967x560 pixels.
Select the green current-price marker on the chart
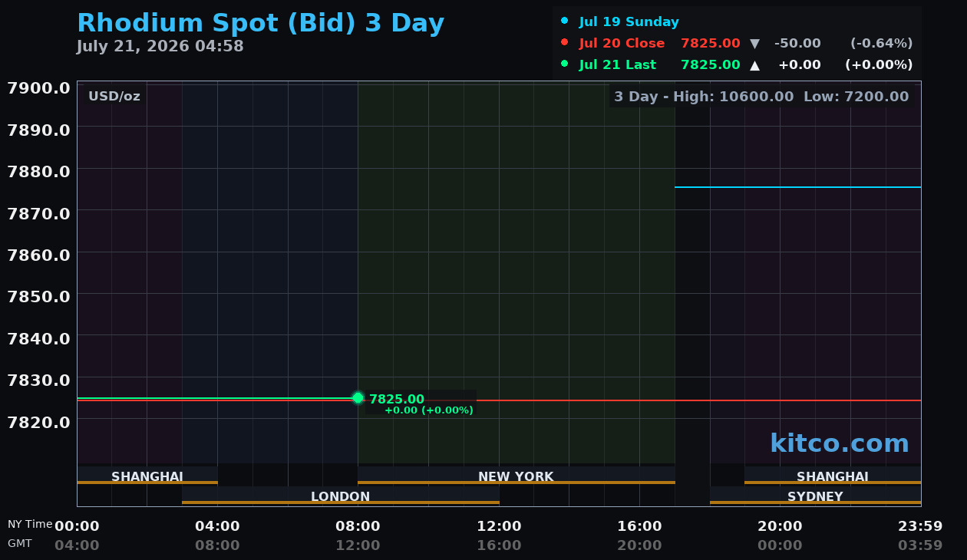tap(358, 397)
